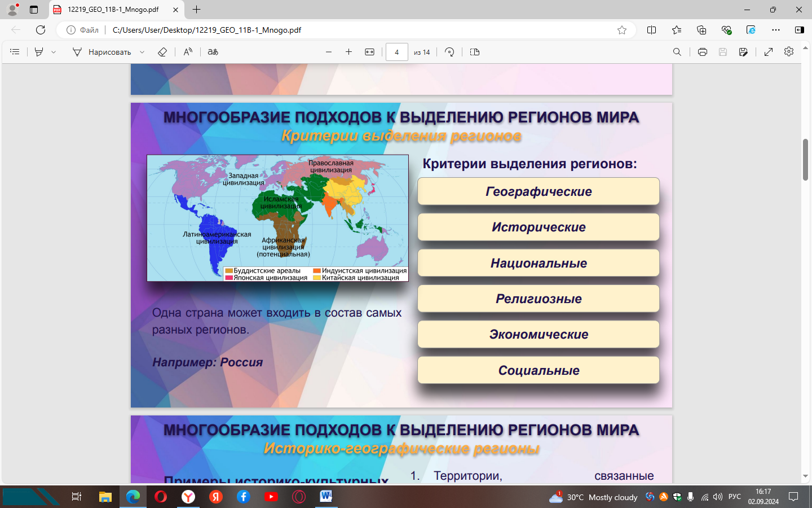Toggle page view layout button
Viewport: 812px width, 508px height.
pos(475,52)
